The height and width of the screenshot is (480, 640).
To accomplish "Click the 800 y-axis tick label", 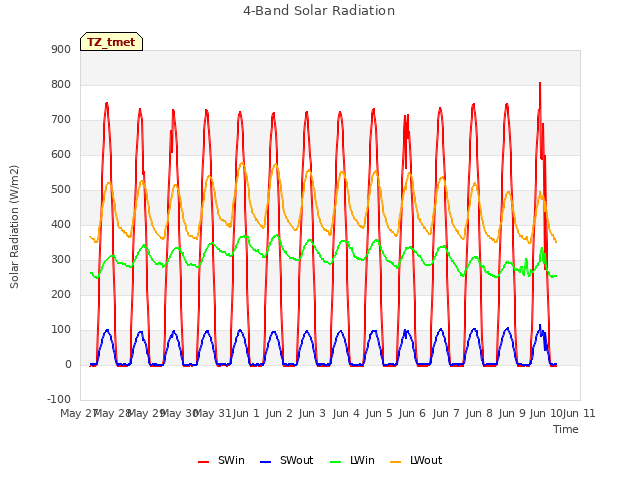I will (61, 84).
